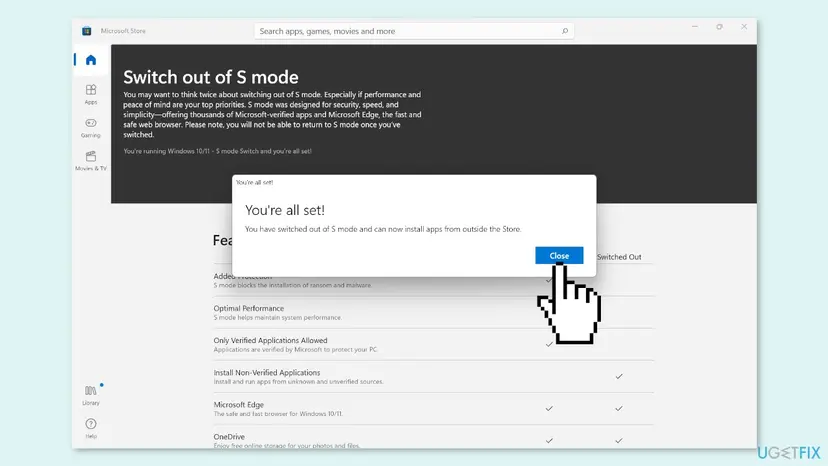Click 'Only Verified Applications Allowed' row

[x=433, y=344]
